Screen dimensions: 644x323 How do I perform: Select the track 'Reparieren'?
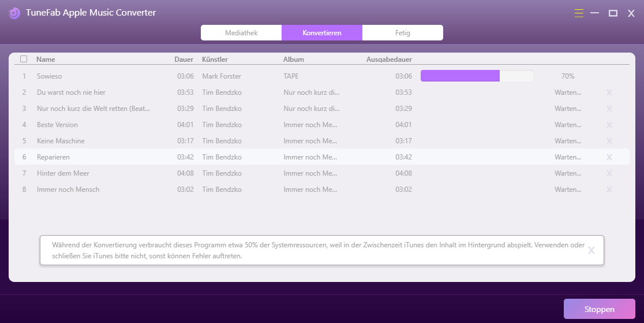point(53,157)
